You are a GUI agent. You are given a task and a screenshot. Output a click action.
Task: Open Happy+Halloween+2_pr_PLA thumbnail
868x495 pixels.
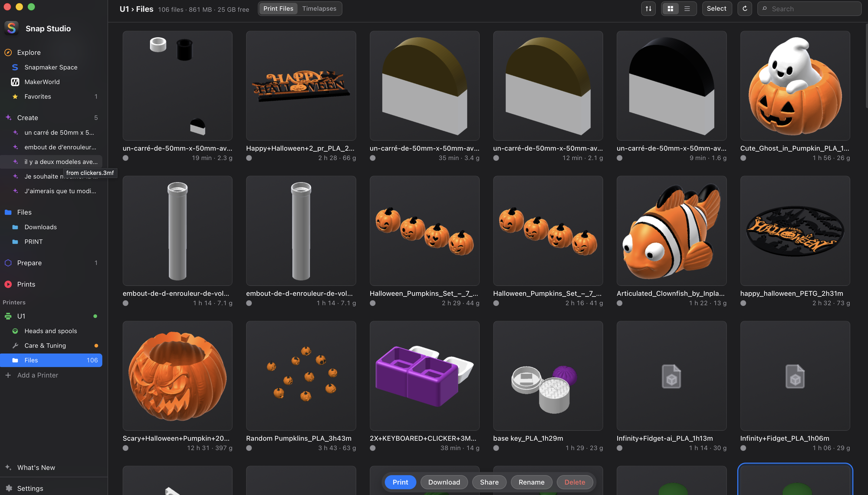(x=301, y=86)
